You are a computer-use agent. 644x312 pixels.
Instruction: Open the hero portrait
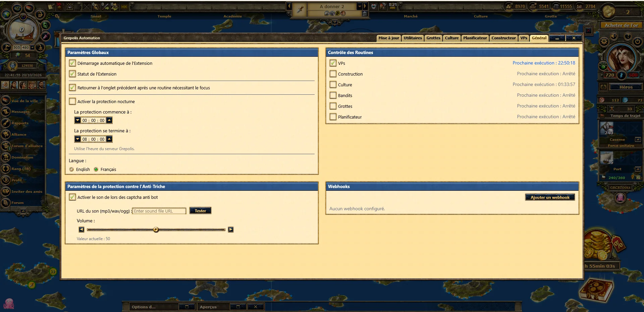coord(622,58)
